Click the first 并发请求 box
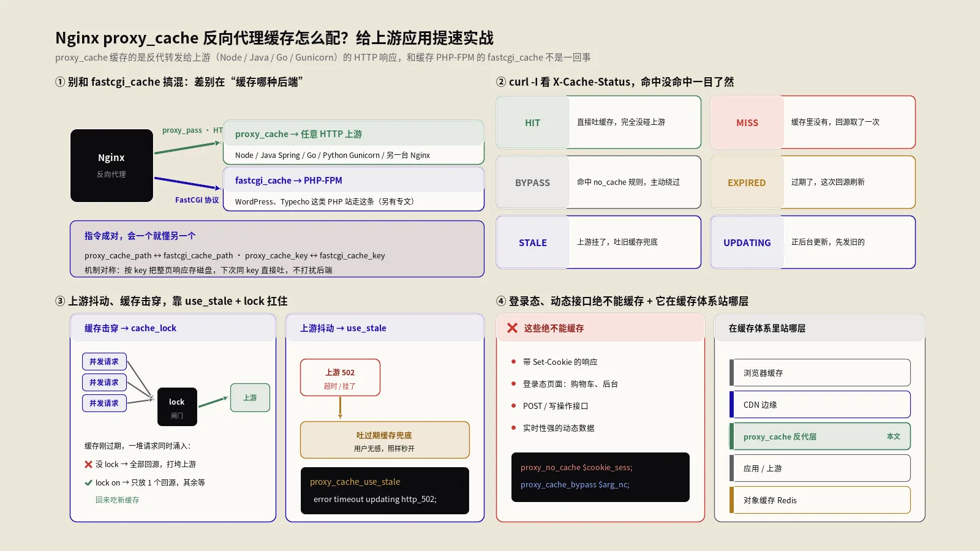The image size is (980, 551). click(104, 361)
